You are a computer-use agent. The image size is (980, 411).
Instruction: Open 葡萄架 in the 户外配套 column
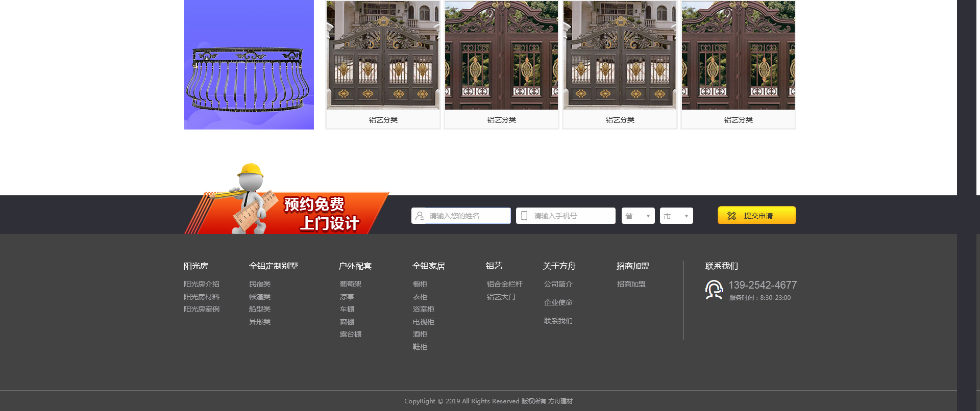click(351, 284)
